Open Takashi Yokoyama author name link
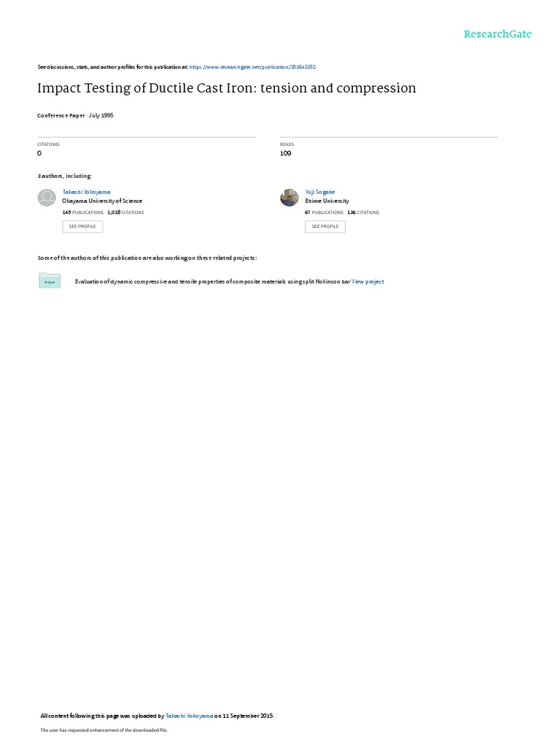The image size is (560, 747). (x=86, y=192)
